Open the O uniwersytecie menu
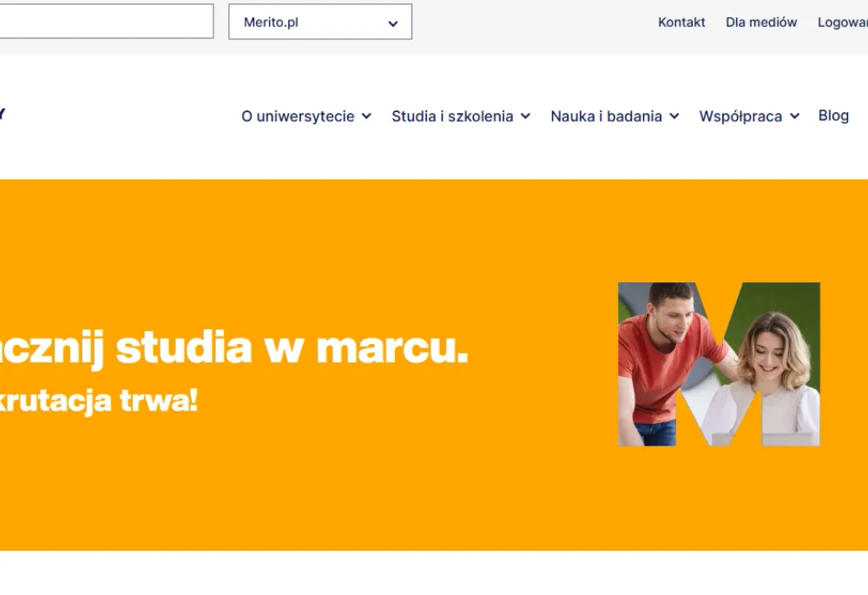The width and height of the screenshot is (868, 595). pyautogui.click(x=298, y=116)
